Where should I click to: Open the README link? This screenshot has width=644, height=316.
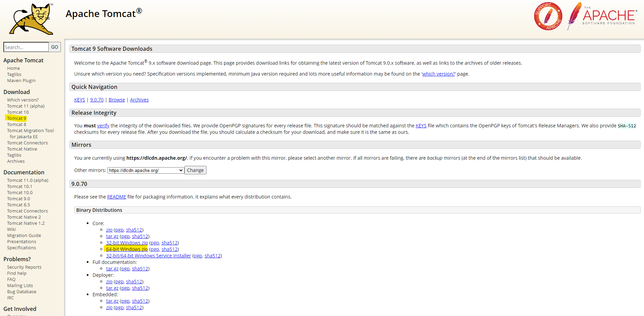coord(117,197)
